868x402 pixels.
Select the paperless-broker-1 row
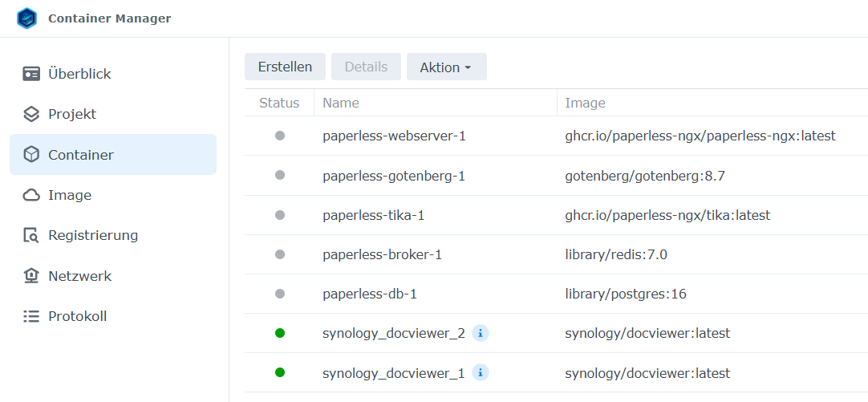tap(382, 254)
